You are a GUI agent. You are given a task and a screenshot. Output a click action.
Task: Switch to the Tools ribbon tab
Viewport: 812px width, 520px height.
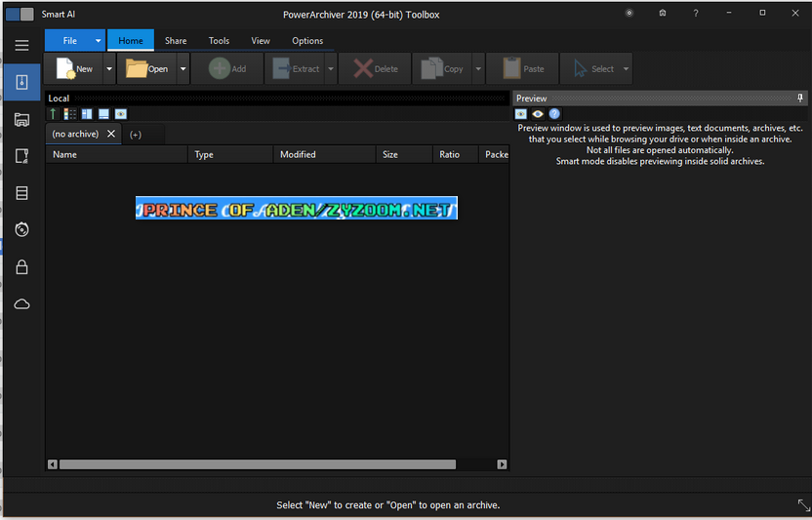click(x=219, y=40)
